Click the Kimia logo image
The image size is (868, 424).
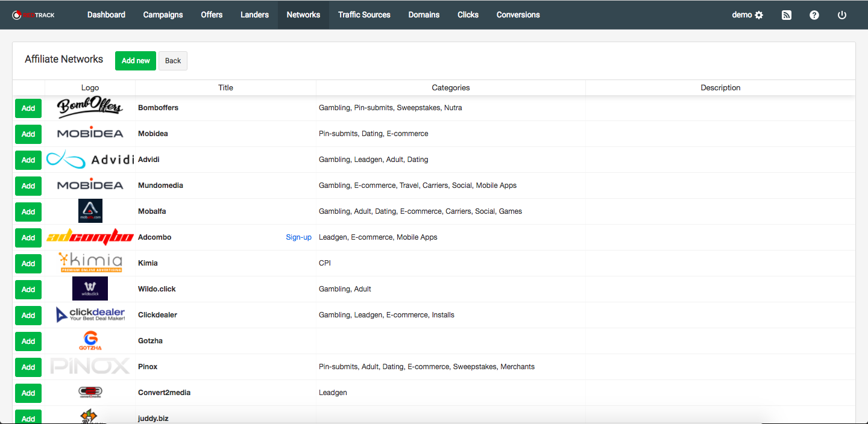click(x=90, y=263)
